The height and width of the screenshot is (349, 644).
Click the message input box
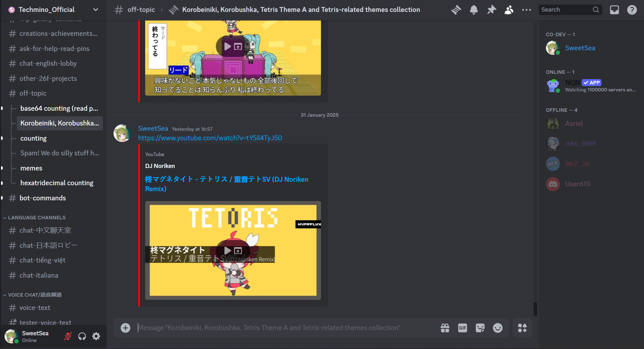286,328
